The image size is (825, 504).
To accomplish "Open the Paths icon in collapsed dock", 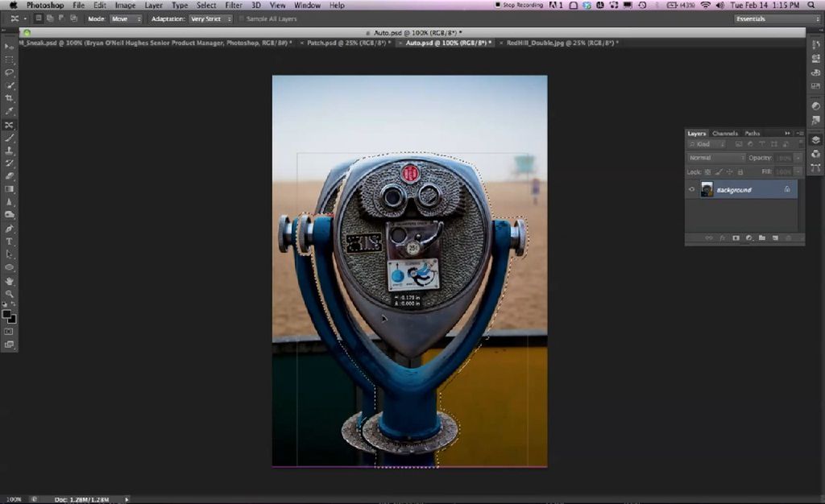I will 815,167.
